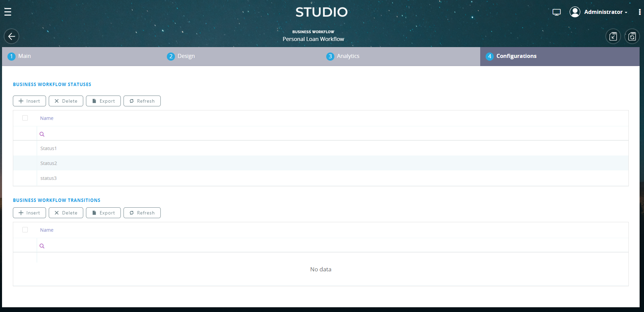Click the save and refresh circular icon

[632, 36]
